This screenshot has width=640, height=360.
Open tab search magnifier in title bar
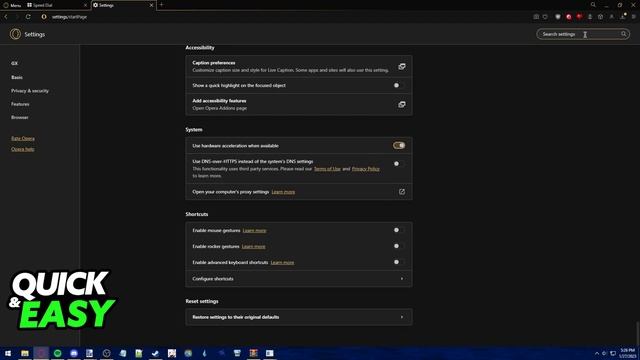coord(593,5)
